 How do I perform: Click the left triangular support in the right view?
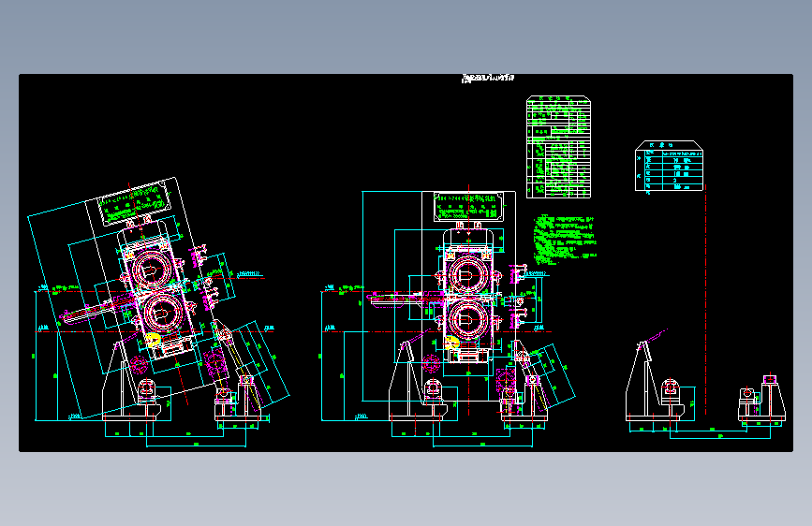pyautogui.click(x=642, y=381)
